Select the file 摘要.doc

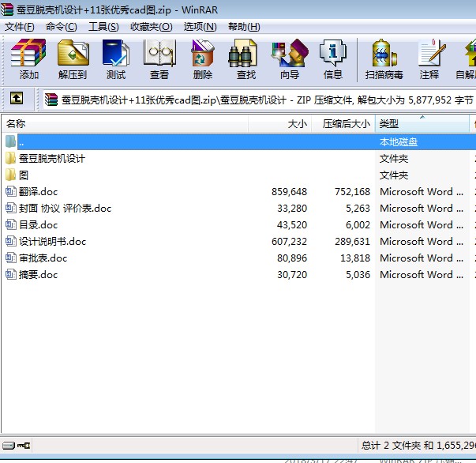(38, 275)
